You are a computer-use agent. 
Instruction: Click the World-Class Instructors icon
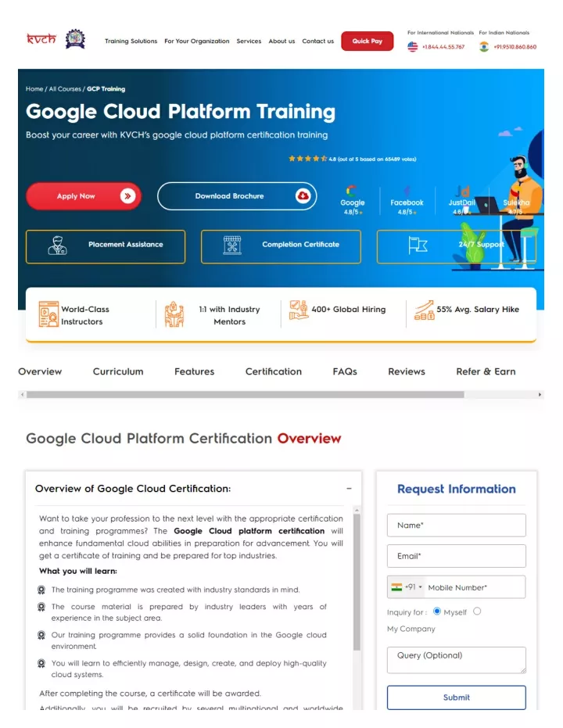48,314
